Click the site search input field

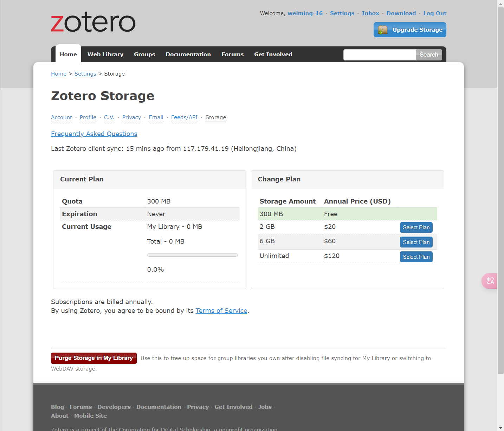point(380,55)
